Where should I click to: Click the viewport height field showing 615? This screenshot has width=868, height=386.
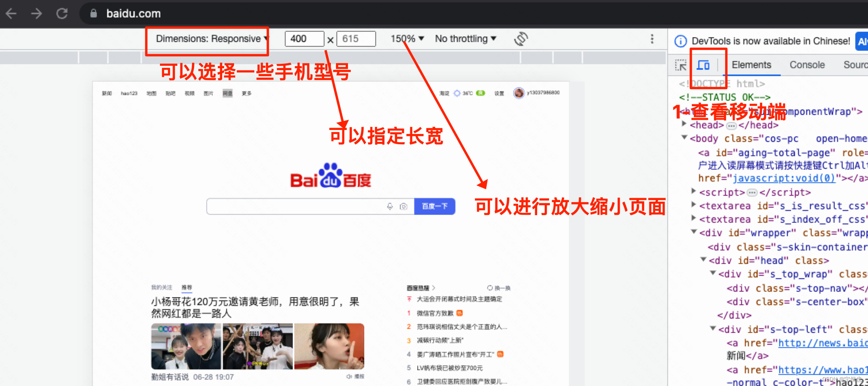pos(356,39)
